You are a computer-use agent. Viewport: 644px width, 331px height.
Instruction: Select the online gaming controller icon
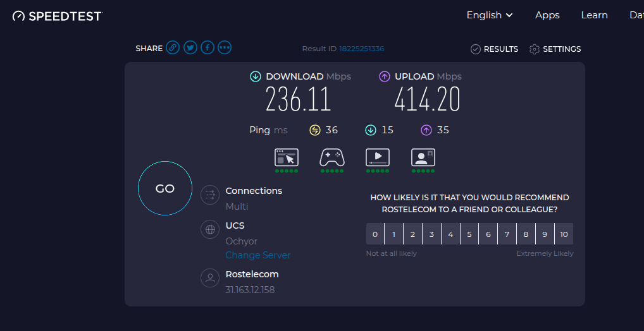pyautogui.click(x=332, y=157)
